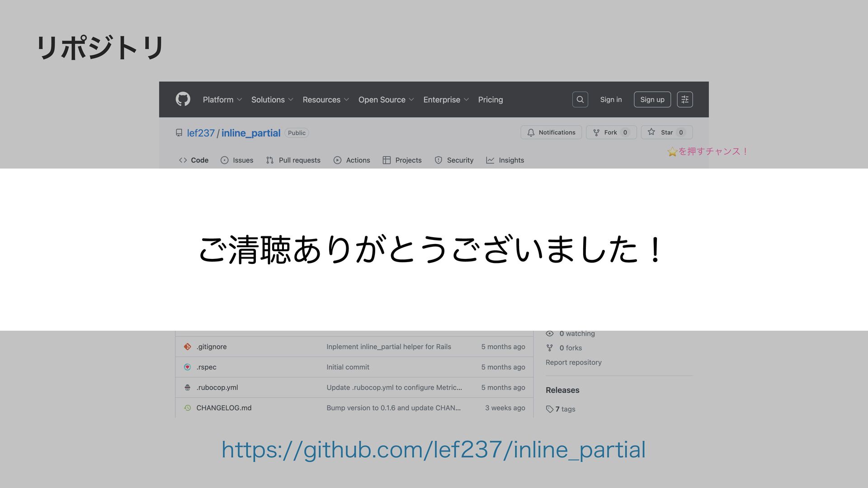Viewport: 868px width, 488px height.
Task: Click the 0 forks count link
Action: tap(570, 348)
